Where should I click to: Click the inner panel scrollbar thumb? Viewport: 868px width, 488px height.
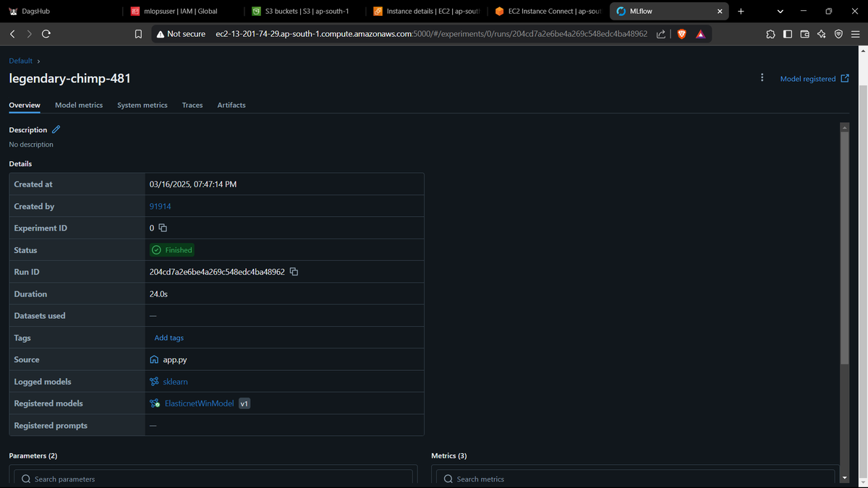tap(844, 248)
